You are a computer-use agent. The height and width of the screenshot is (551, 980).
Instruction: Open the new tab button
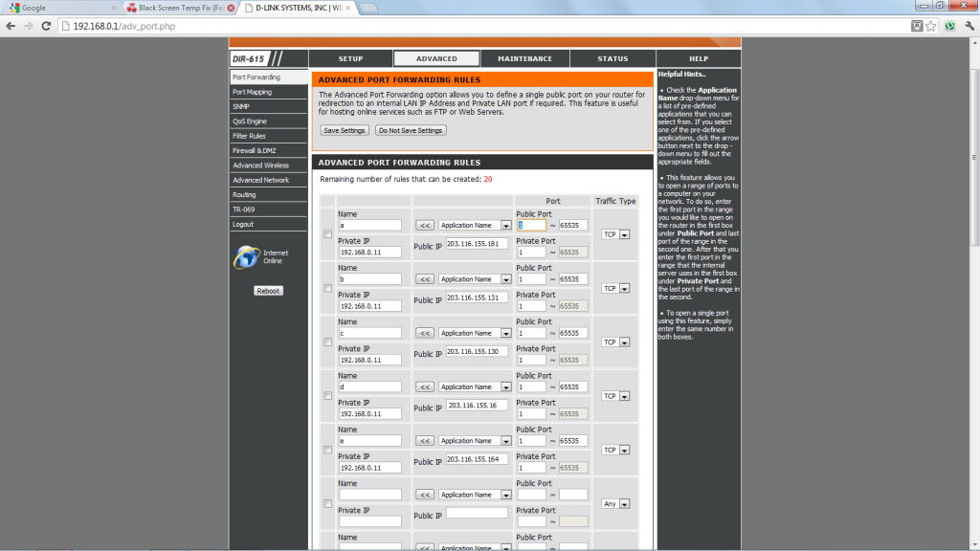(x=368, y=8)
